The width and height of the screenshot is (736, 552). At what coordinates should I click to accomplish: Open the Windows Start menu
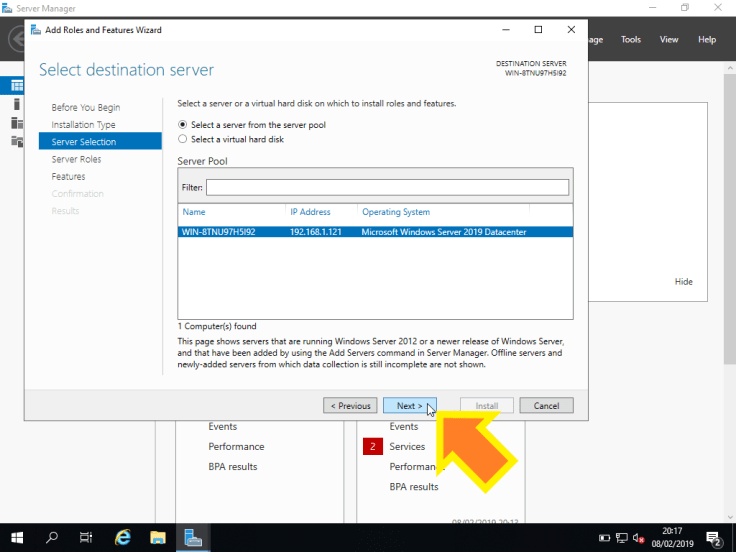[18, 537]
